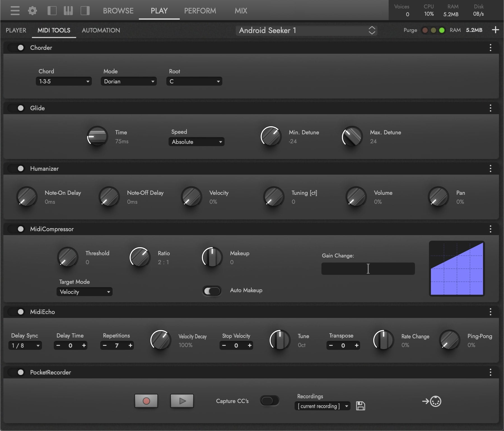Open Glide three-dot options menu

coord(490,108)
